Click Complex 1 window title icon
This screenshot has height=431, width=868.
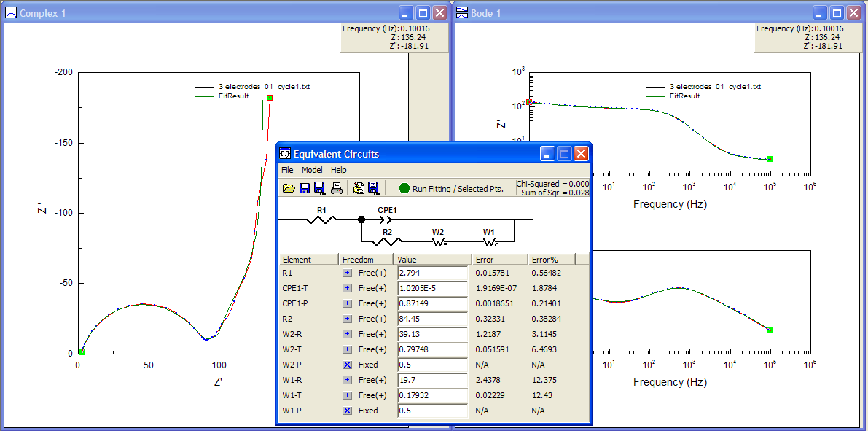(10, 12)
